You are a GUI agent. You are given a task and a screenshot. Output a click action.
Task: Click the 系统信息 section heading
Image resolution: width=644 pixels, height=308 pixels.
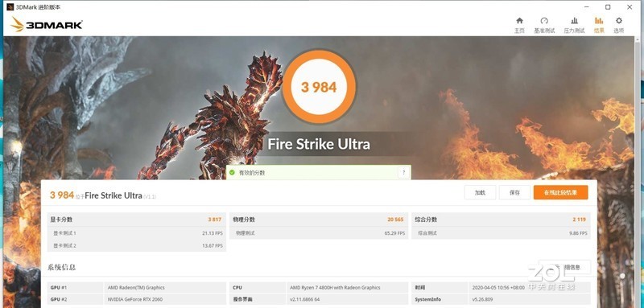pos(62,268)
